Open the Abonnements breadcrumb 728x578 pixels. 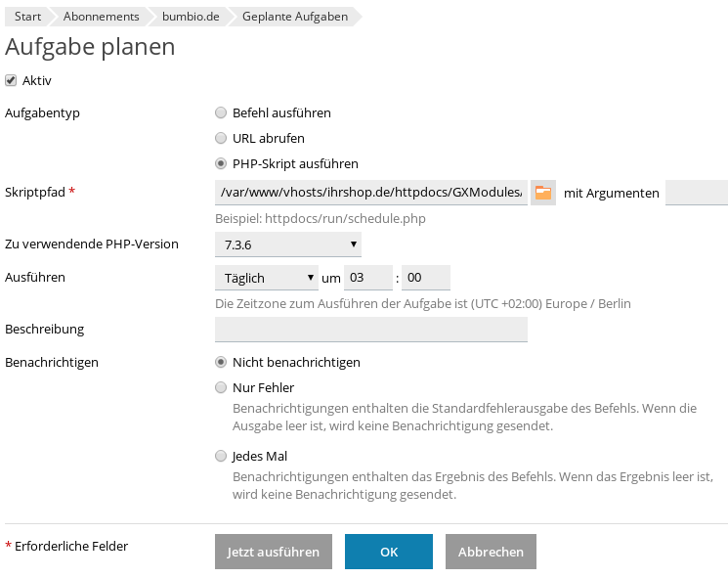pos(101,17)
